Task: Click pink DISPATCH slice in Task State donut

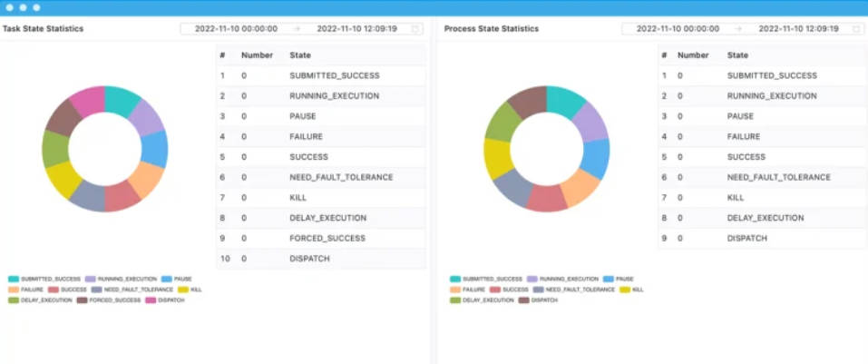Action: click(x=89, y=101)
